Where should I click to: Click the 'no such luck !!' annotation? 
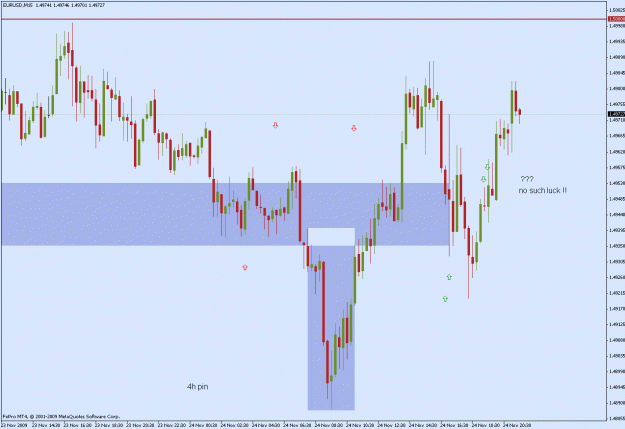coord(542,191)
